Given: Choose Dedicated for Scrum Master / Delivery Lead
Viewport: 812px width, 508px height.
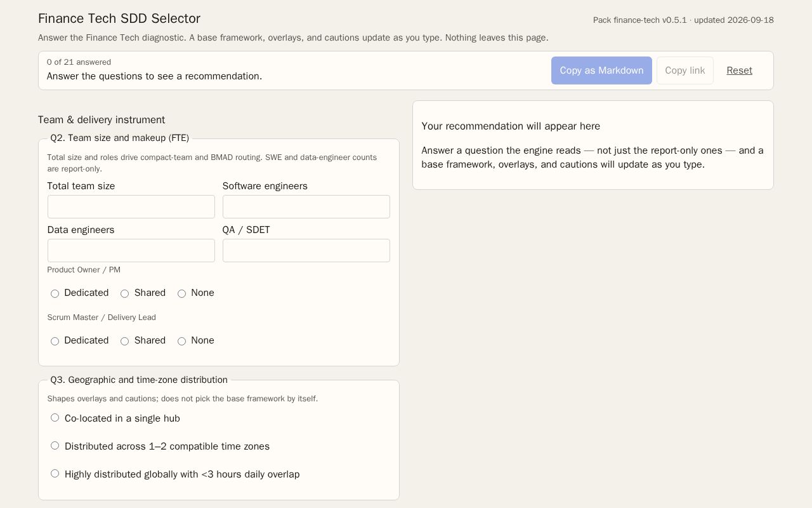Looking at the screenshot, I should click(55, 341).
